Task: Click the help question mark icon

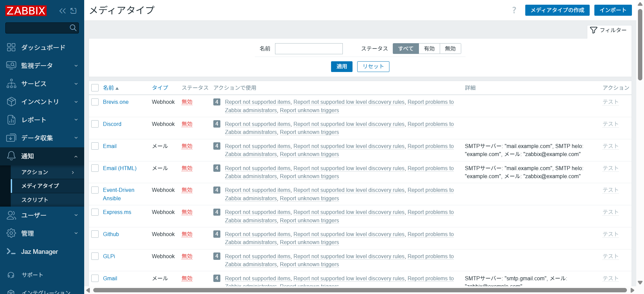Action: [x=514, y=10]
